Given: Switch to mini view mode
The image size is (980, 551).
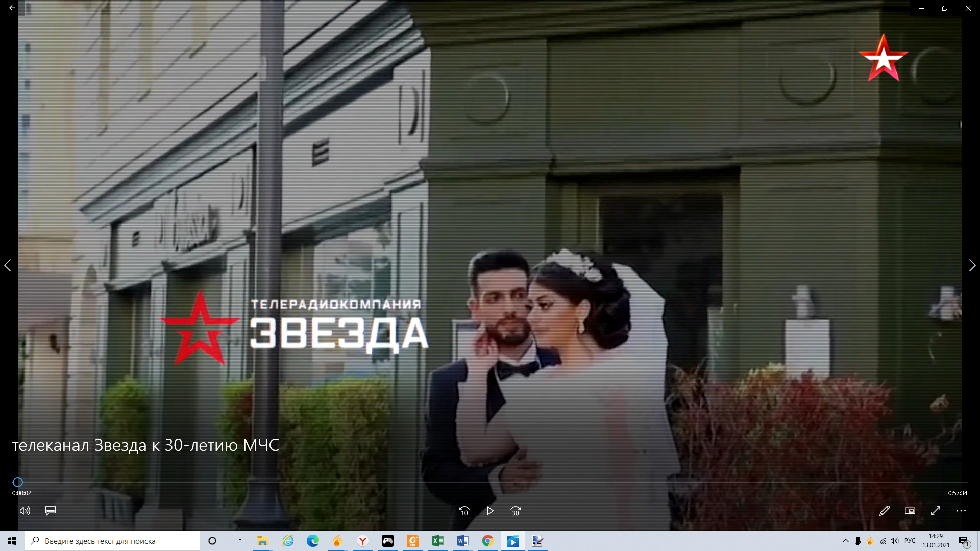Looking at the screenshot, I should tap(910, 511).
